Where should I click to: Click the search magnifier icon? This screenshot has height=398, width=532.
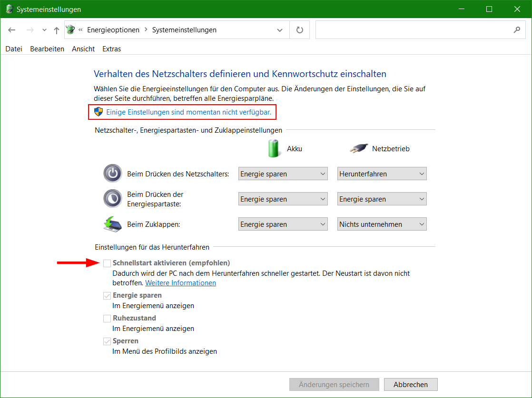pos(517,30)
